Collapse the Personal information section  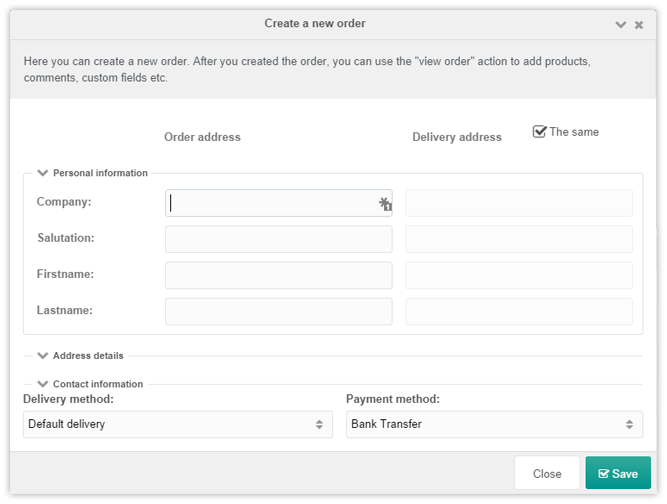click(43, 173)
